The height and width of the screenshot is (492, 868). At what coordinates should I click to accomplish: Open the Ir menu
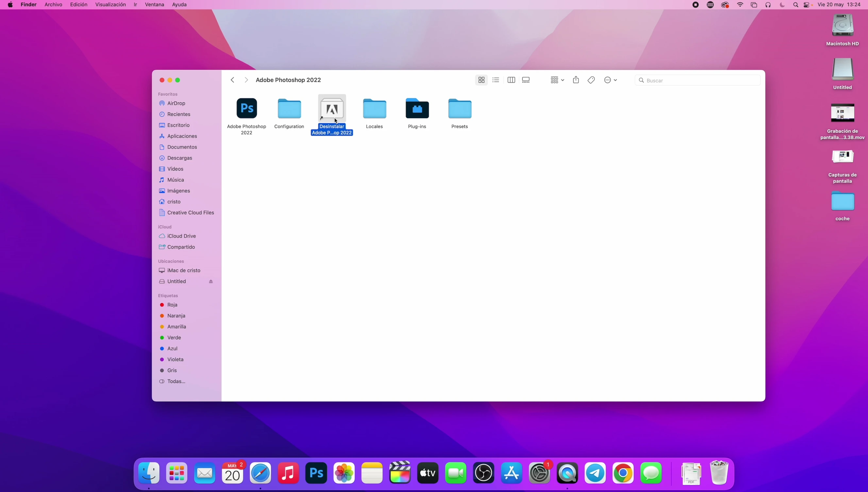[x=135, y=5]
